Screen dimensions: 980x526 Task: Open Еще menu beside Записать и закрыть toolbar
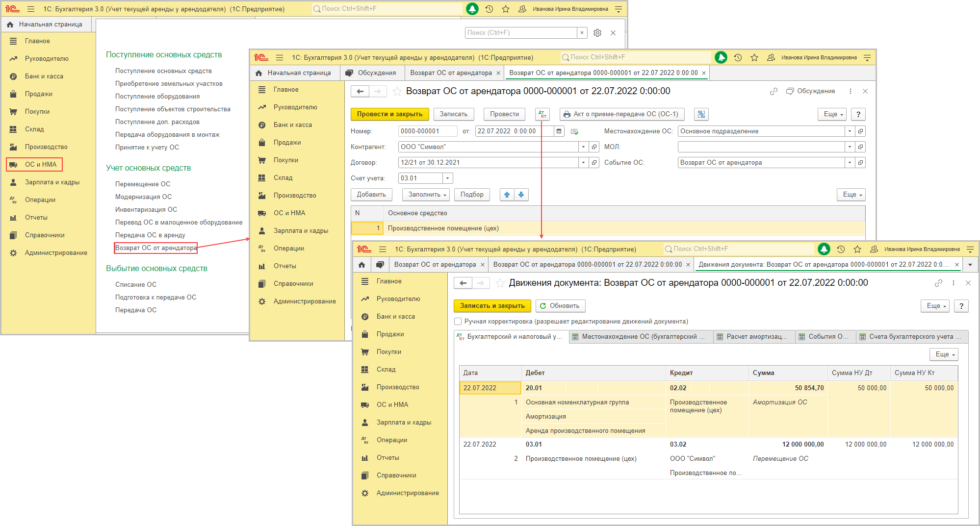[935, 306]
